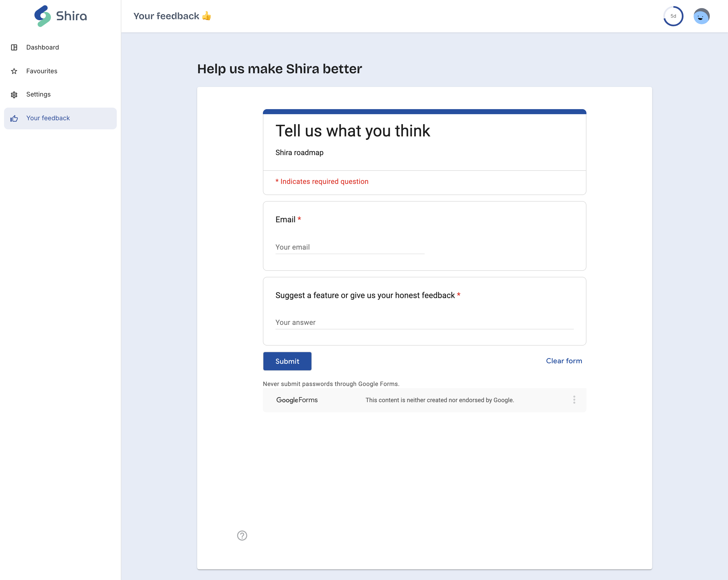The width and height of the screenshot is (728, 580).
Task: Click the help question mark icon
Action: click(x=242, y=536)
